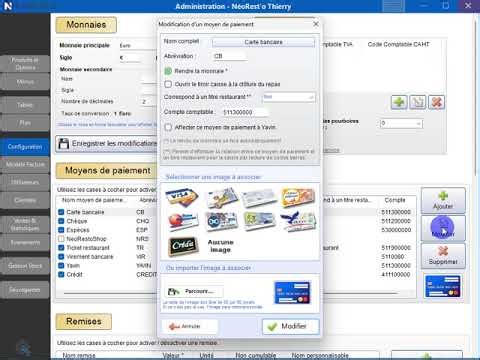480x360 pixels.
Task: Select the 'Chèque' row name
Action: click(77, 221)
